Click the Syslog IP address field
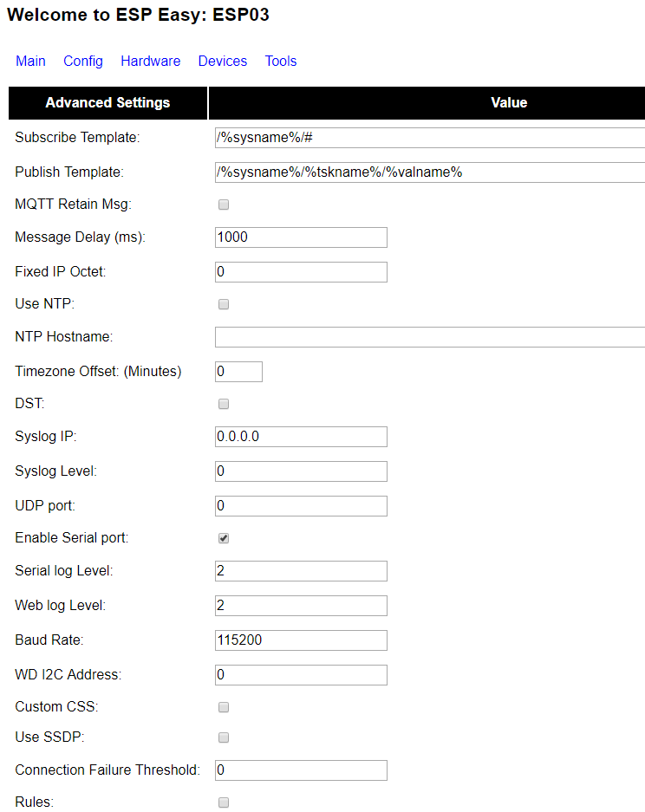 point(301,437)
